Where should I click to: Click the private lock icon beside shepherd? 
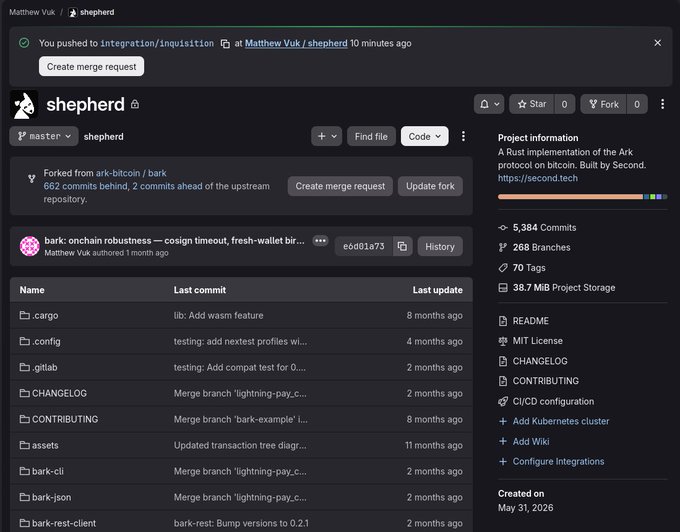[x=135, y=104]
